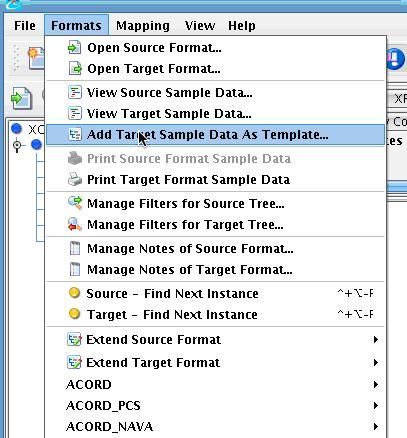Open the Mapping menu
The height and width of the screenshot is (438, 407).
143,25
